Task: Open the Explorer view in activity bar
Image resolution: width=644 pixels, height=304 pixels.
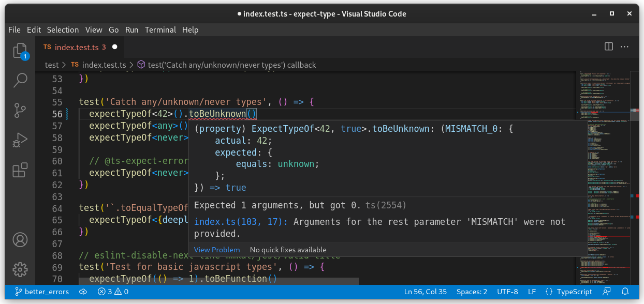Action: 20,51
